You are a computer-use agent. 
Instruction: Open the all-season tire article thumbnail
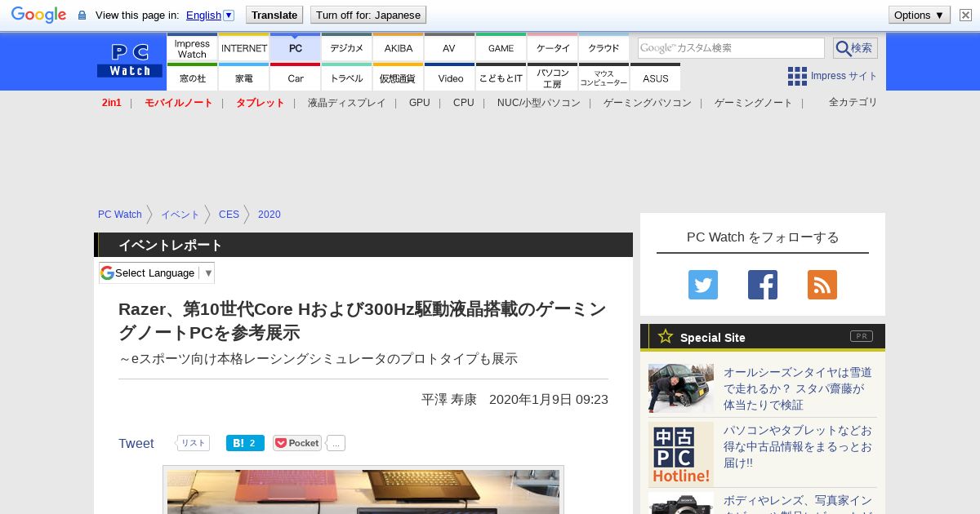pos(681,388)
